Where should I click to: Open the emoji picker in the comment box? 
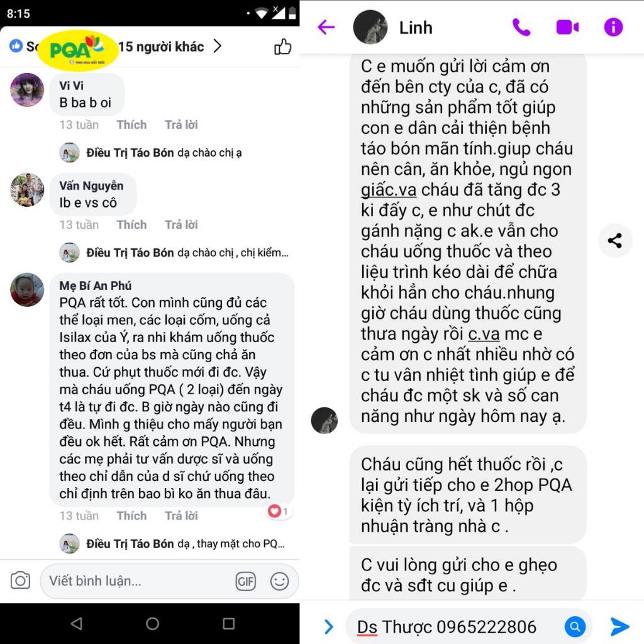(x=279, y=581)
